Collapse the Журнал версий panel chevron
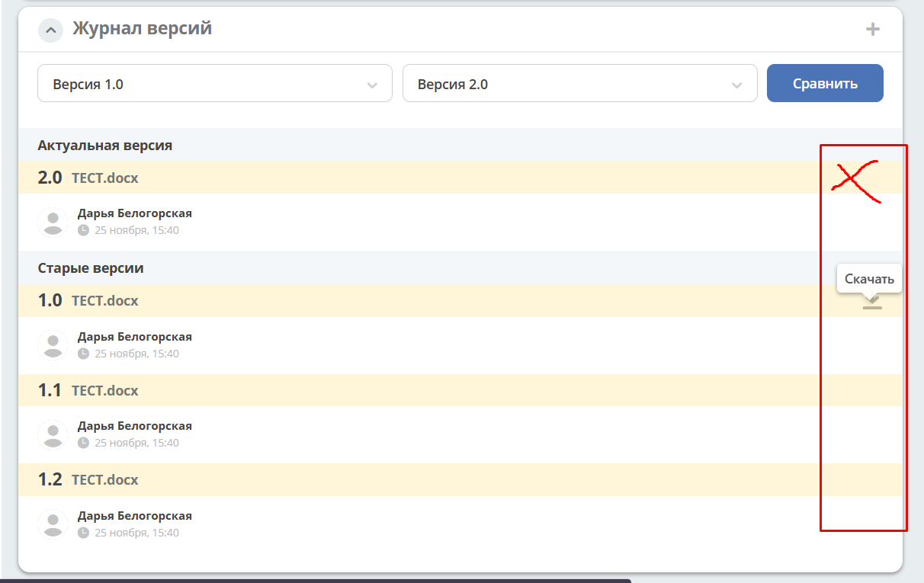Screen dimensions: 924x583 click(50, 30)
